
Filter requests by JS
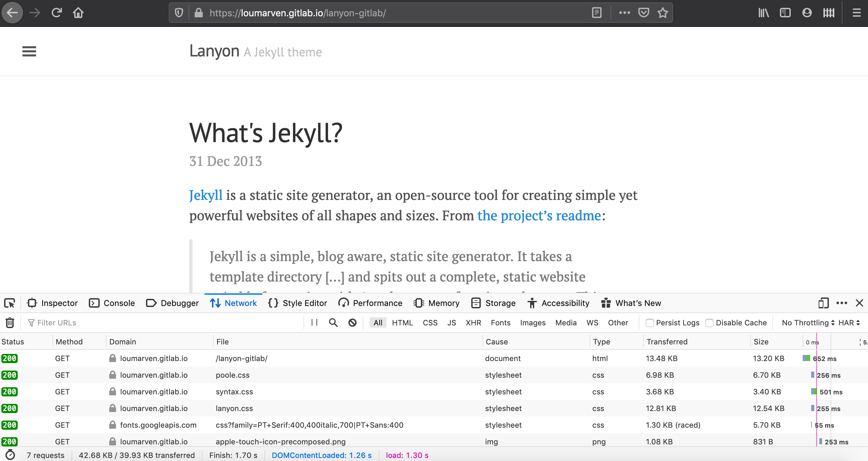[452, 323]
